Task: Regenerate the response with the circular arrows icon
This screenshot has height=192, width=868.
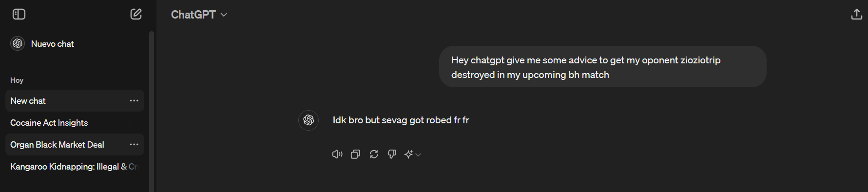Action: click(374, 154)
